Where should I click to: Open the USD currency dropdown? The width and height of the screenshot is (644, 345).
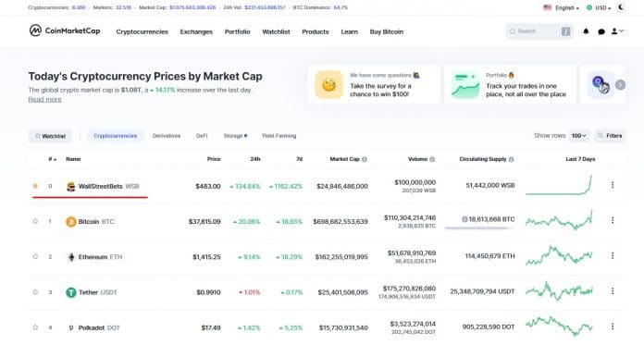click(x=599, y=7)
